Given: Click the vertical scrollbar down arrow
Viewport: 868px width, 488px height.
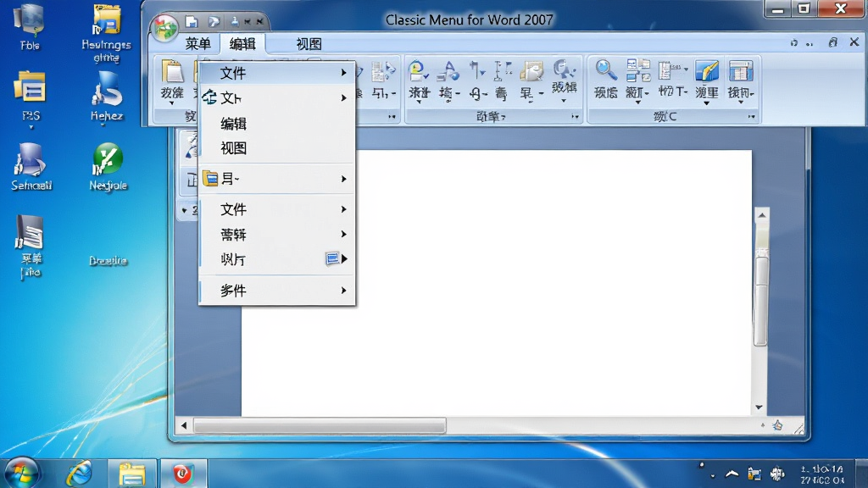Looking at the screenshot, I should click(759, 408).
